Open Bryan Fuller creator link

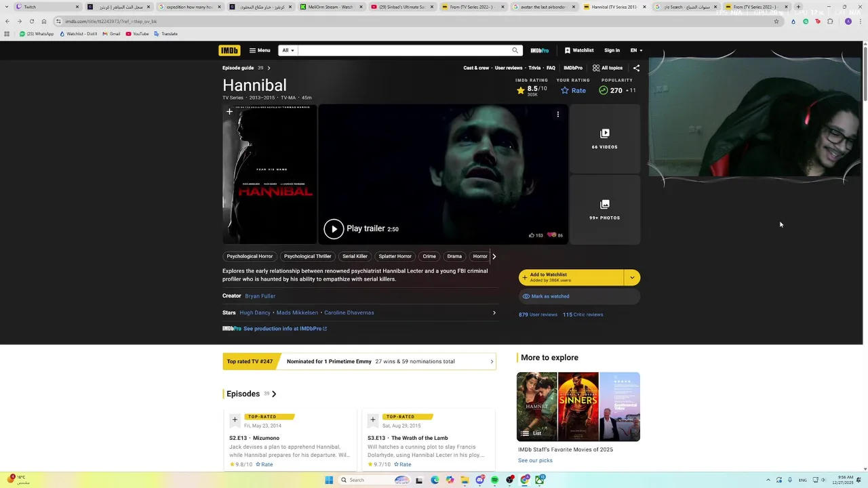(260, 296)
